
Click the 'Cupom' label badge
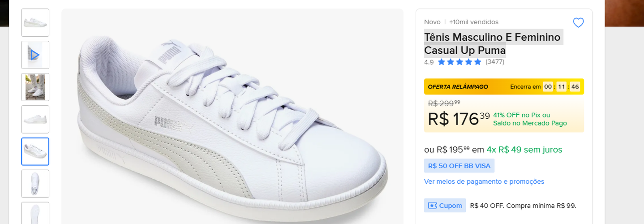[450, 206]
